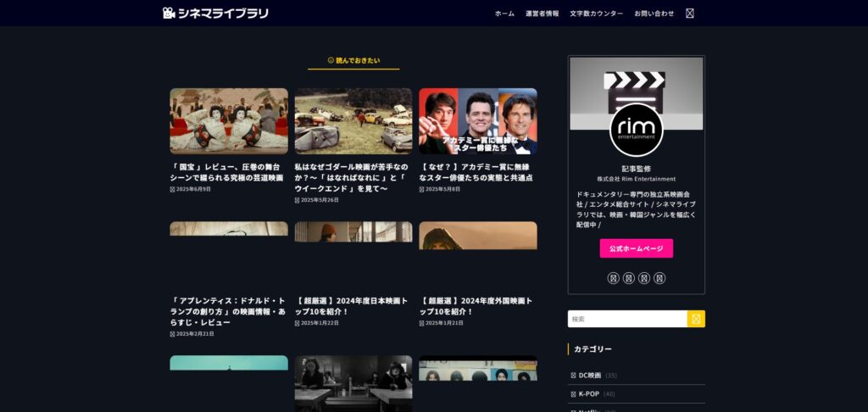
Task: Read the 「国宝」レビュー article title
Action: [226, 172]
